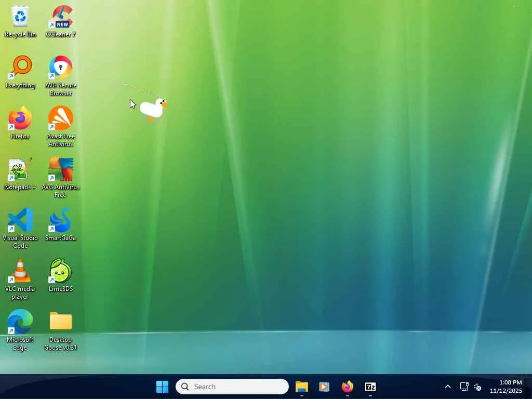Open File Explorer from the taskbar

pyautogui.click(x=302, y=387)
